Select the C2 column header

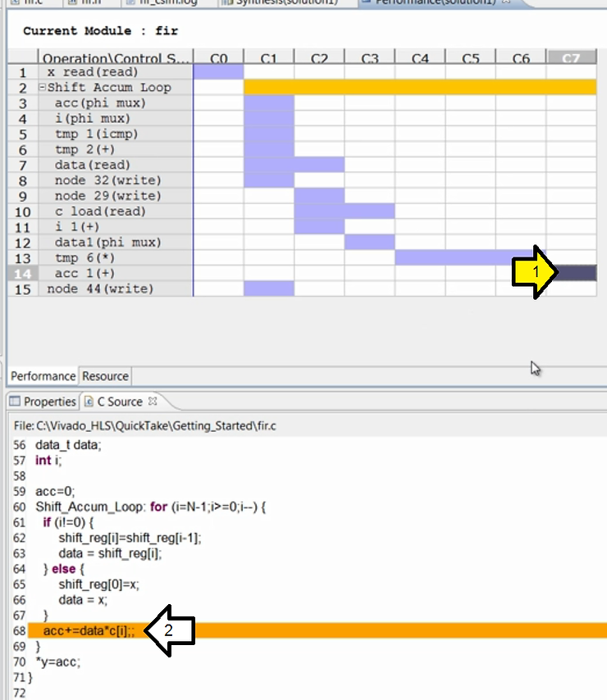tap(319, 57)
